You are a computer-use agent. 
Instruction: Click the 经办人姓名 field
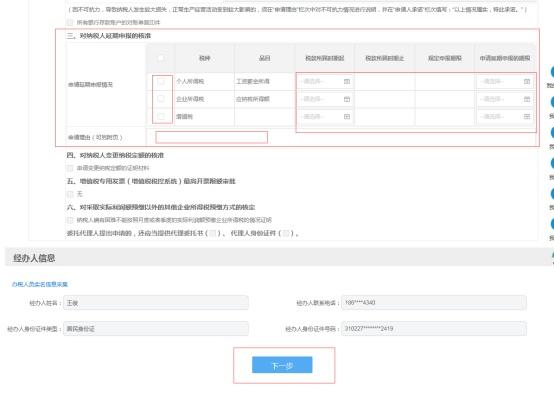[x=156, y=303]
